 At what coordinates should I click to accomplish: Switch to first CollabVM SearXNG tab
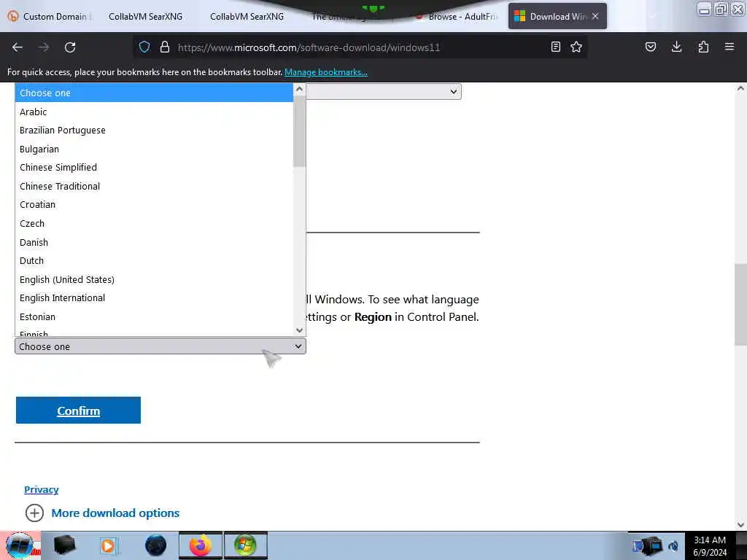pyautogui.click(x=145, y=16)
